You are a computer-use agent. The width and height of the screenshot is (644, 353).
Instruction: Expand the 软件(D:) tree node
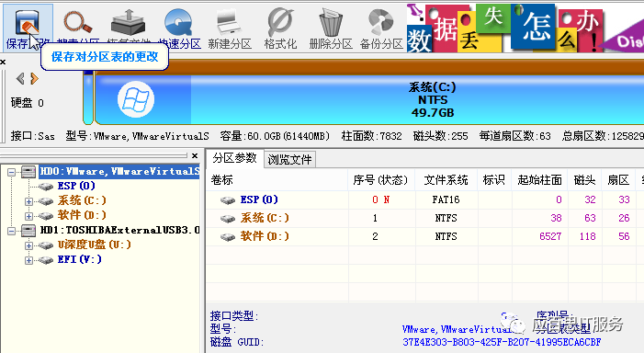pos(28,216)
